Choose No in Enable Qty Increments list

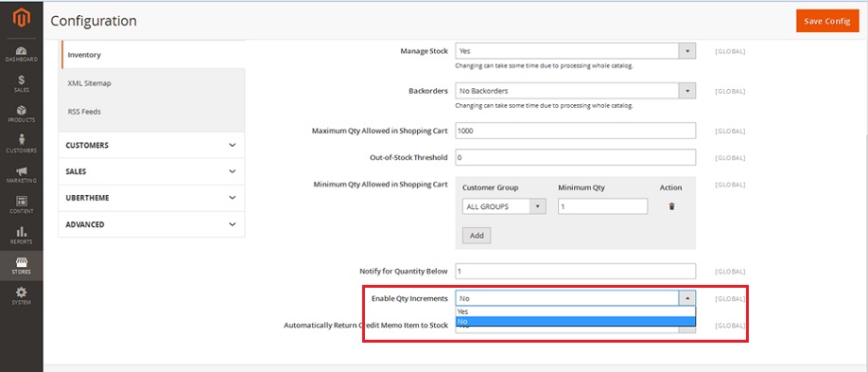575,322
